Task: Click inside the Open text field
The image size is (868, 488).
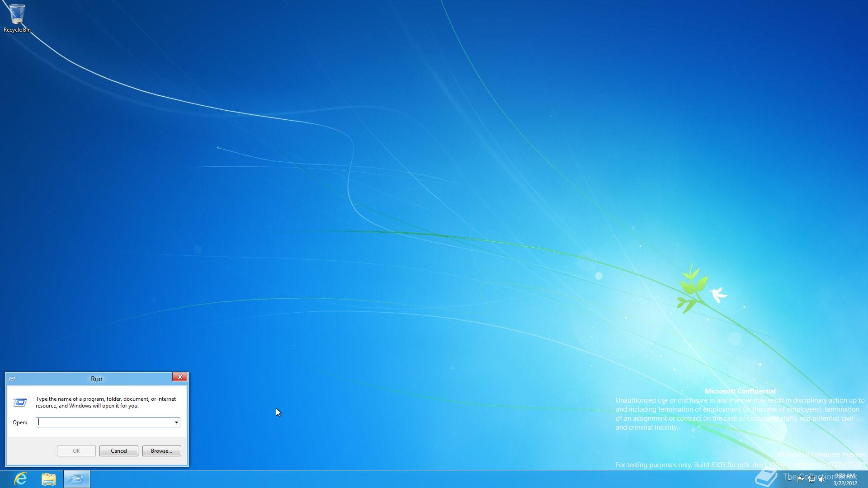Action: 104,422
